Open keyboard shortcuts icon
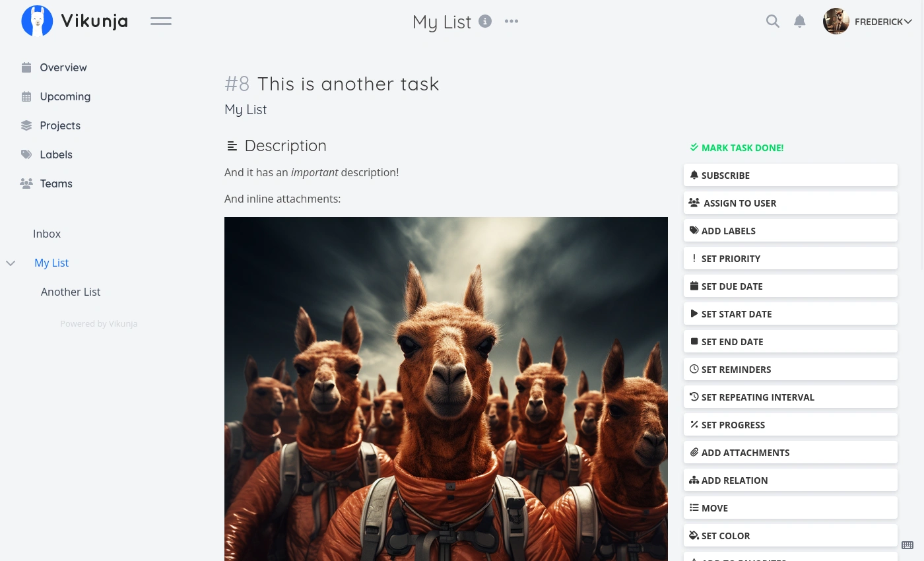 (907, 545)
